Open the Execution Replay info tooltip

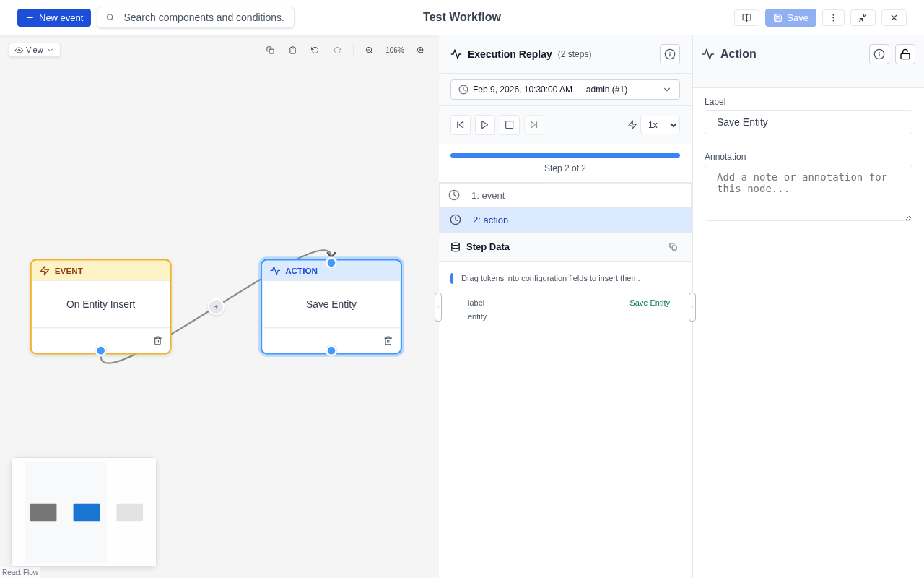[670, 53]
